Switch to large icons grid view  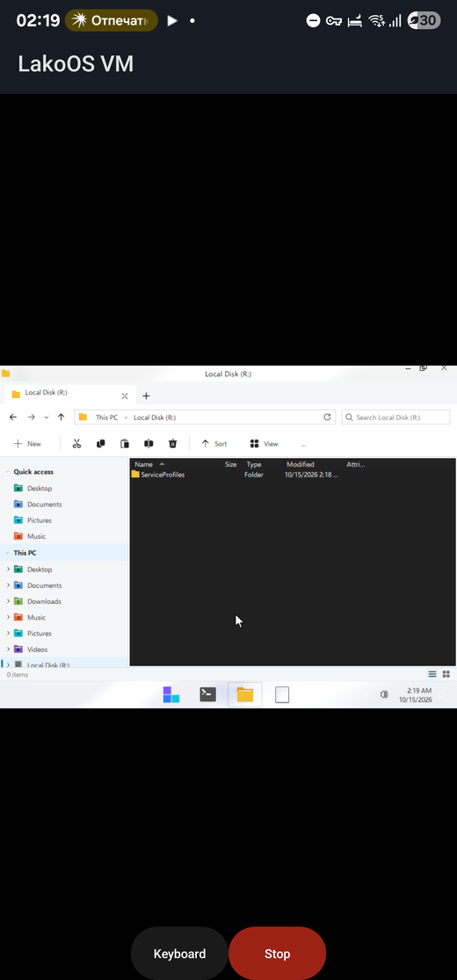446,674
